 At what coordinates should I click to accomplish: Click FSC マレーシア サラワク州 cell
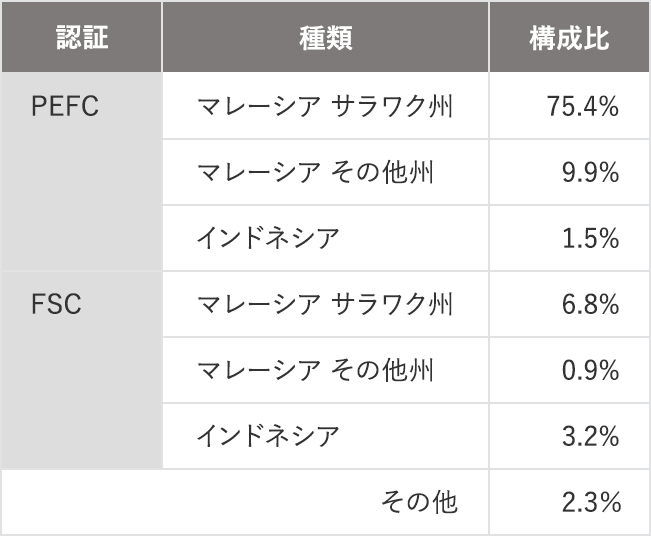pyautogui.click(x=326, y=304)
